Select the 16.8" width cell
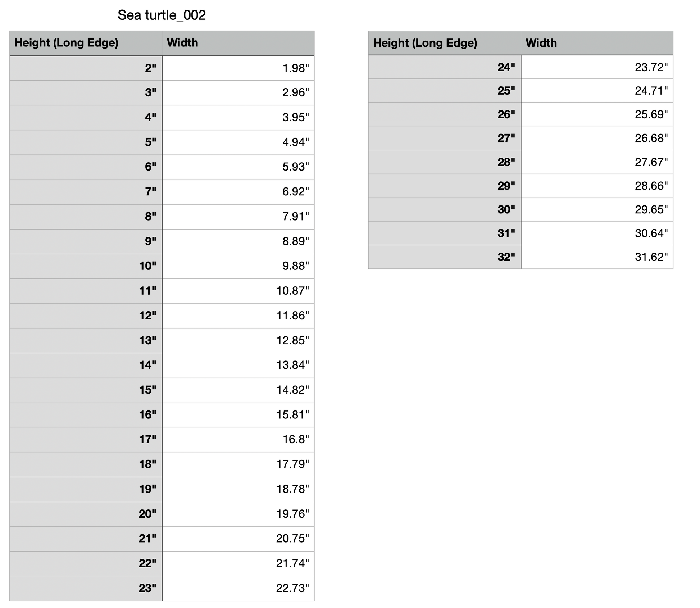Image resolution: width=700 pixels, height=608 pixels. [238, 439]
